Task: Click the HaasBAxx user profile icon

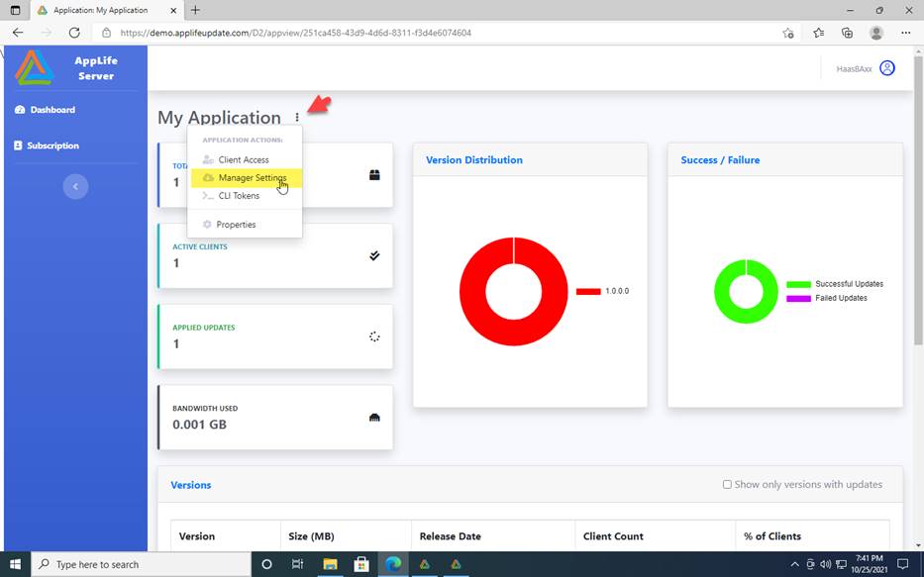Action: (x=887, y=68)
